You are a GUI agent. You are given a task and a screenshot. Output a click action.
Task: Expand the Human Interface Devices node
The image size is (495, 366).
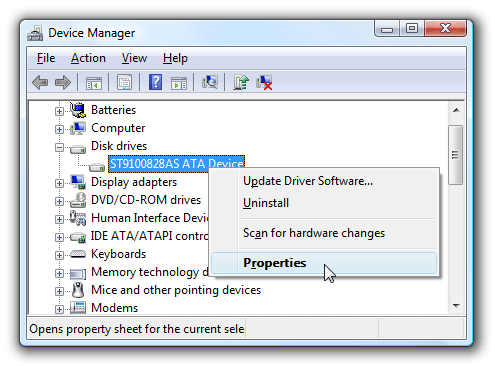(59, 219)
